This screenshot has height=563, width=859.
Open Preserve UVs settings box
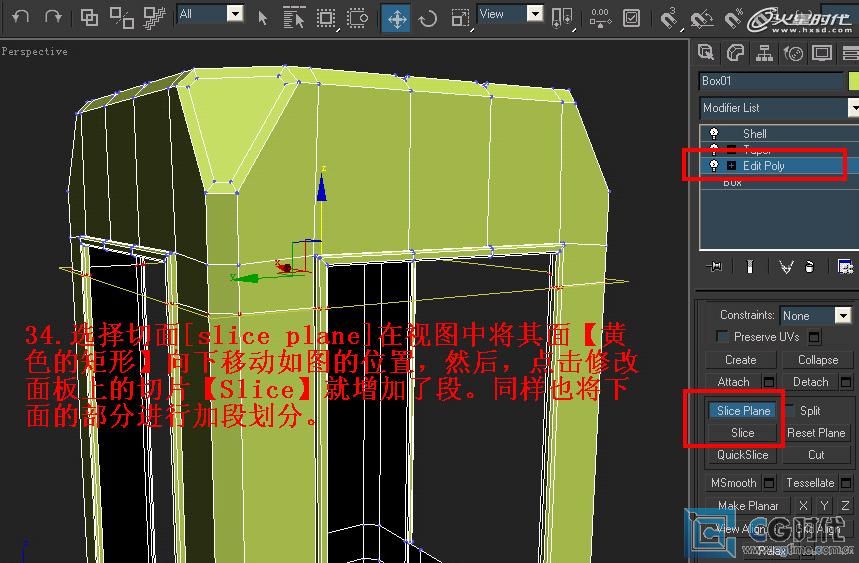pos(815,337)
